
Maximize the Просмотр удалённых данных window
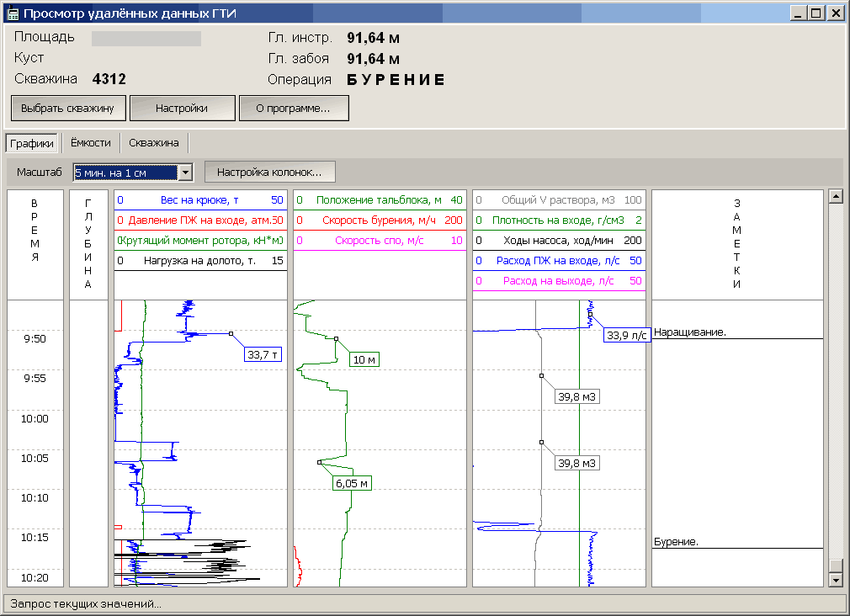click(x=815, y=13)
